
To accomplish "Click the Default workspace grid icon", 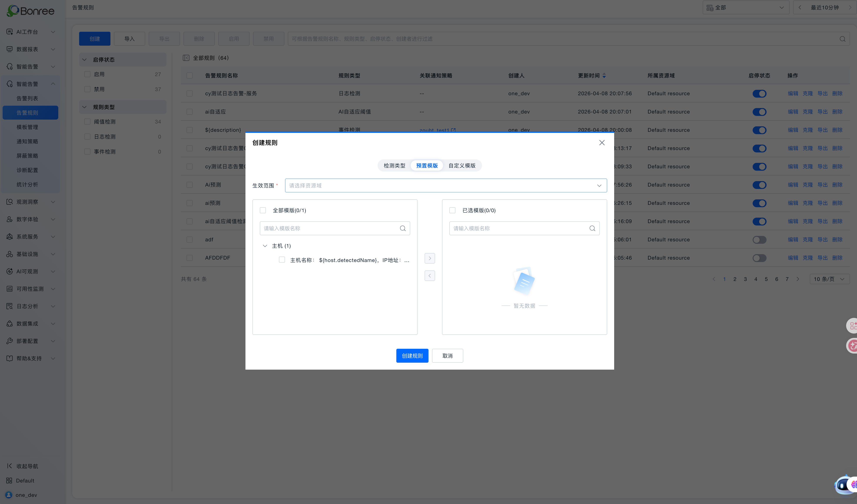I will (9, 481).
